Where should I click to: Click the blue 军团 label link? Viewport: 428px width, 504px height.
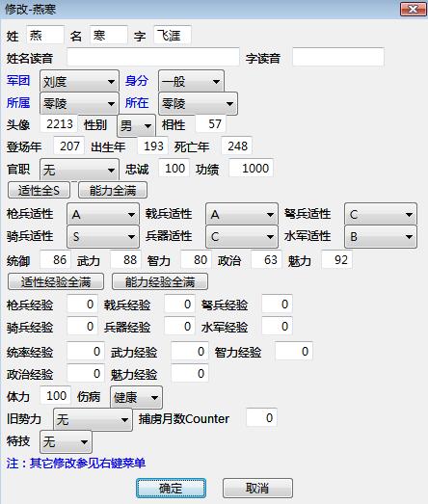18,80
